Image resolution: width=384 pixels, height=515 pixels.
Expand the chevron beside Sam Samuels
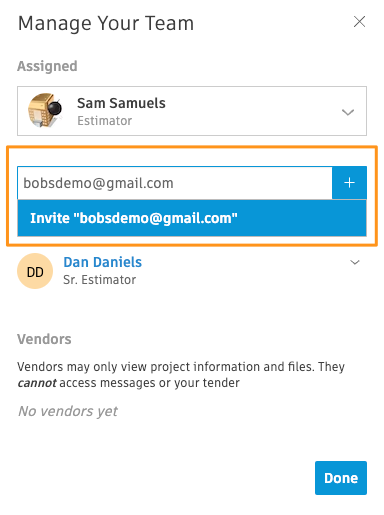[348, 112]
